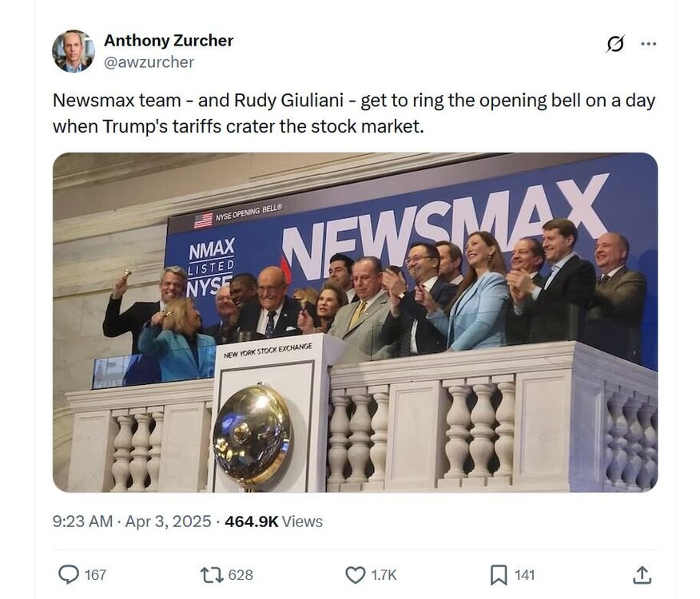The height and width of the screenshot is (599, 700).
Task: Click the tweet text about Newsmax team
Action: click(x=354, y=113)
